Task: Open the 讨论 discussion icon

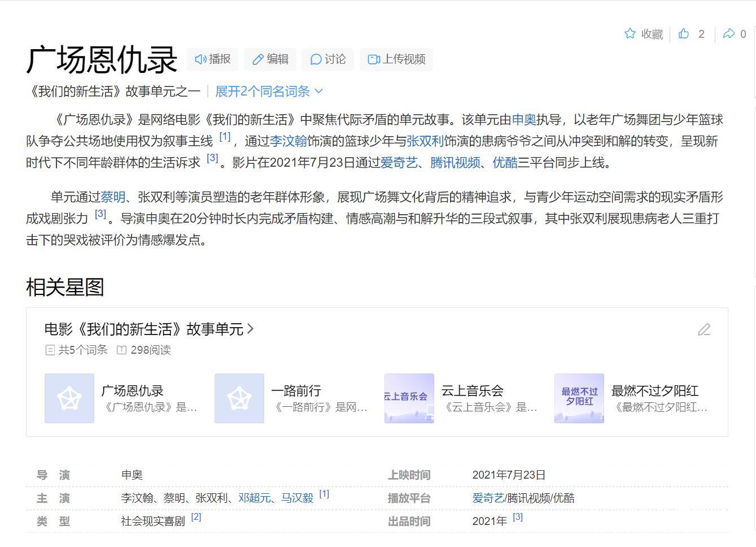Action: [316, 59]
